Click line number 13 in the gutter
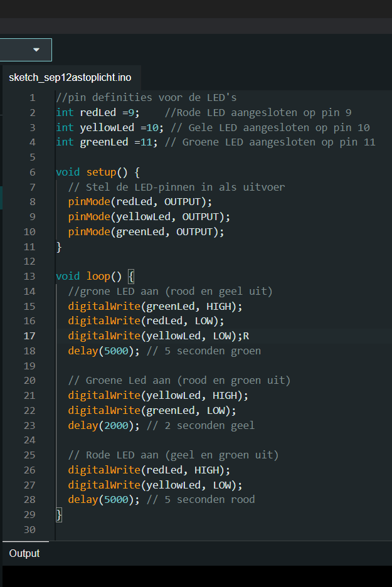Viewport: 392px width, 587px height. [29, 276]
